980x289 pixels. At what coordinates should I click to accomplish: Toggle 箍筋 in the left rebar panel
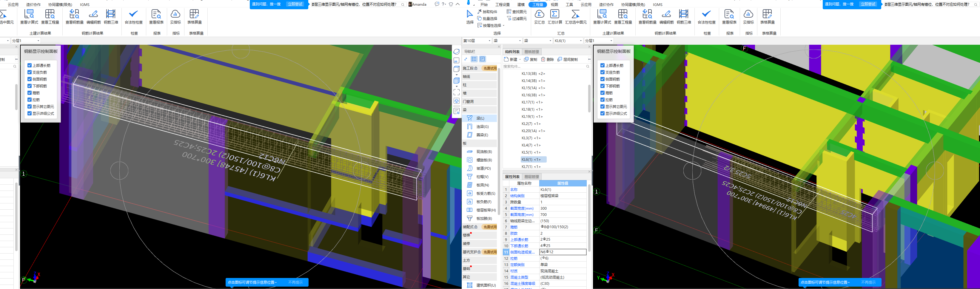pos(29,93)
